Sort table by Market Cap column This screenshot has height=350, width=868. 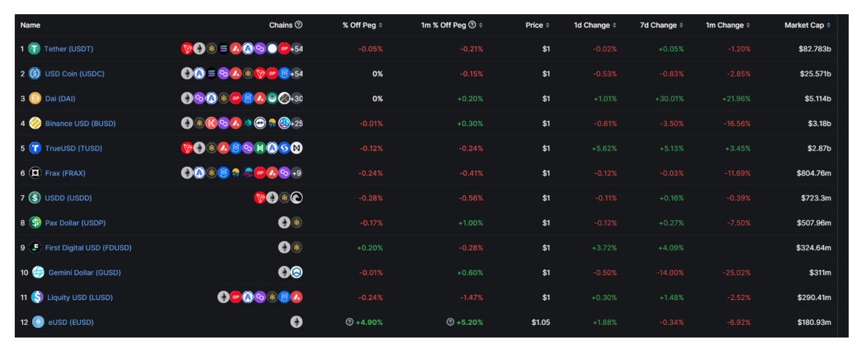coord(807,25)
